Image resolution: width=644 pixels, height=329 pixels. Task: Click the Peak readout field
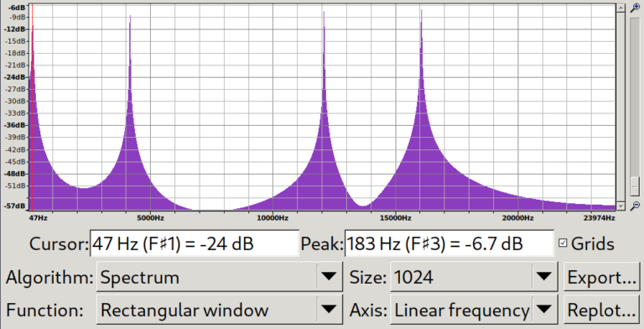click(449, 243)
